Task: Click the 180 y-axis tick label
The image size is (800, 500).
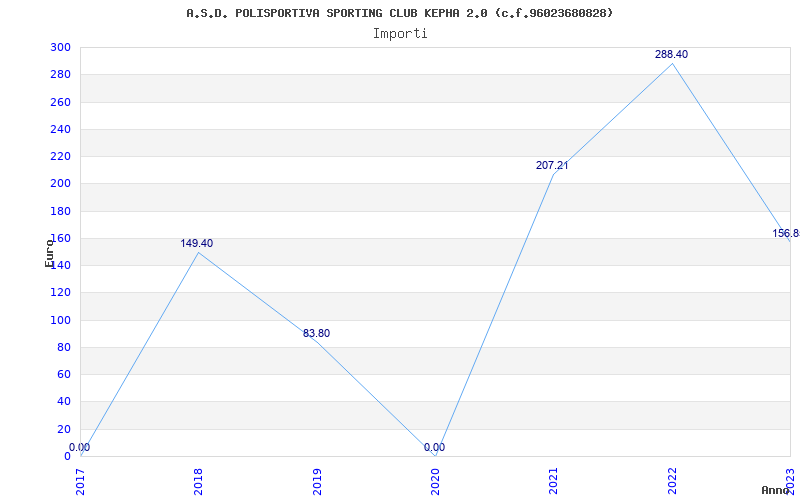Action: tap(61, 211)
